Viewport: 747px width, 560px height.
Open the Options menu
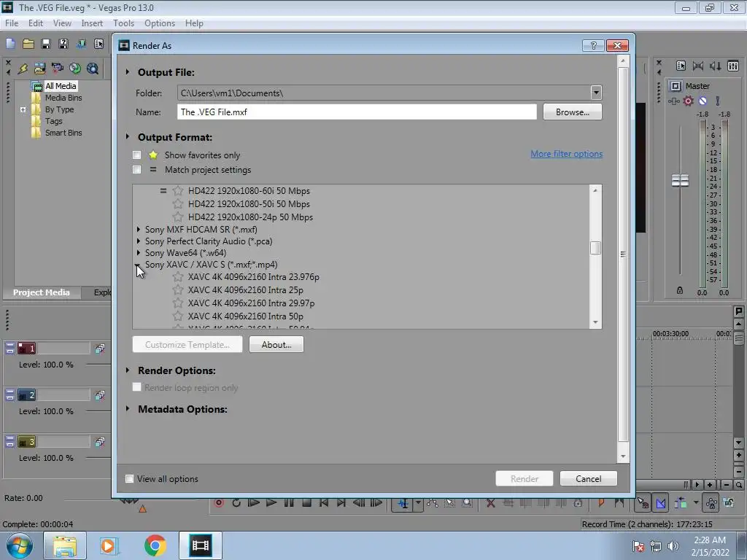coord(160,23)
